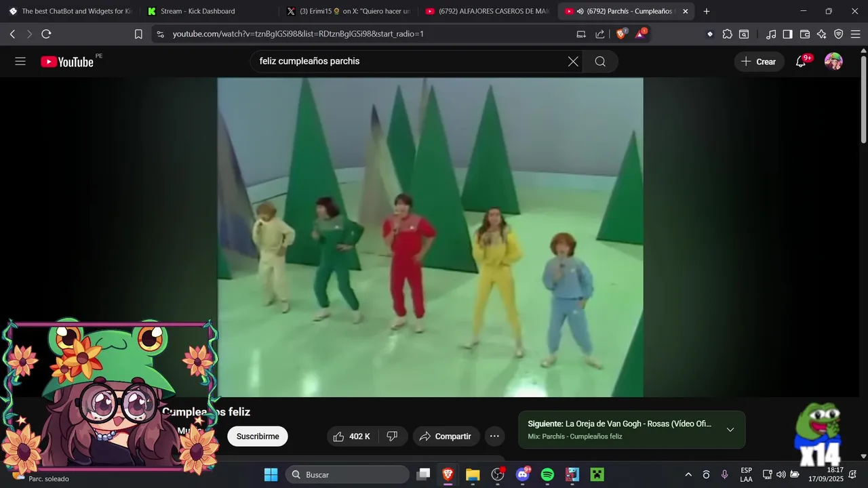Open Brave Rewards triangle icon

click(640, 34)
